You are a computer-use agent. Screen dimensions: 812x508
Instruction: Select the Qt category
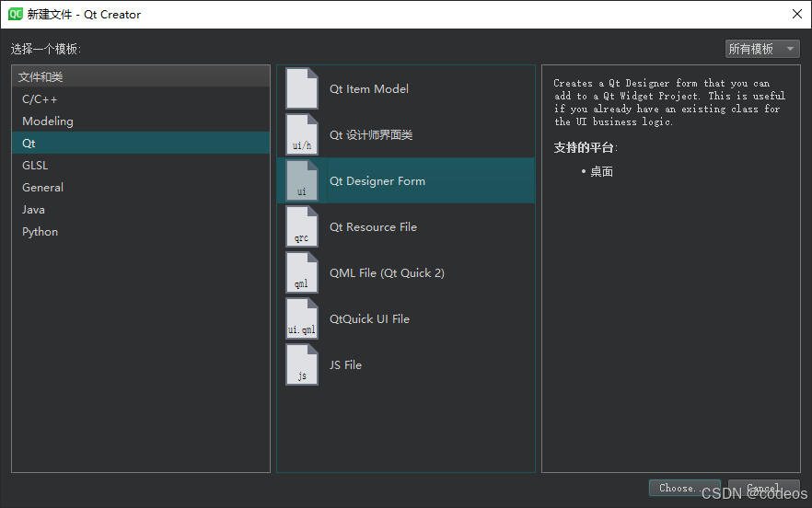pos(141,143)
